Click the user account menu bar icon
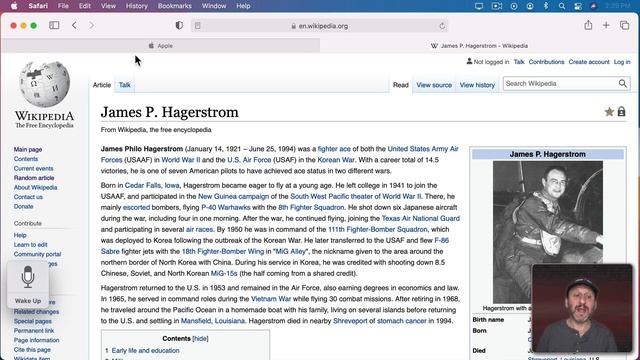The width and height of the screenshot is (640, 360). pyautogui.click(x=530, y=6)
